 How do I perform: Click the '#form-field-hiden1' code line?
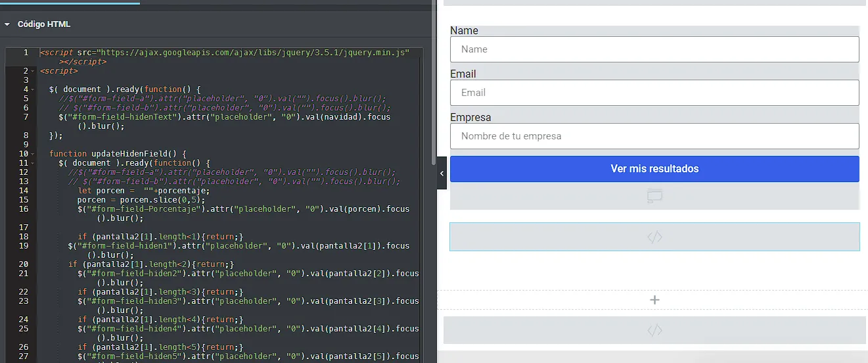tap(239, 245)
